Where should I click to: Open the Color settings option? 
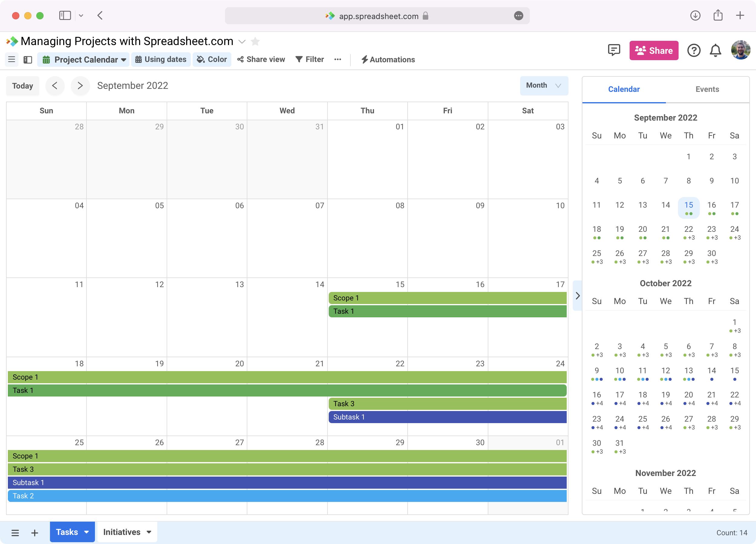coord(212,60)
